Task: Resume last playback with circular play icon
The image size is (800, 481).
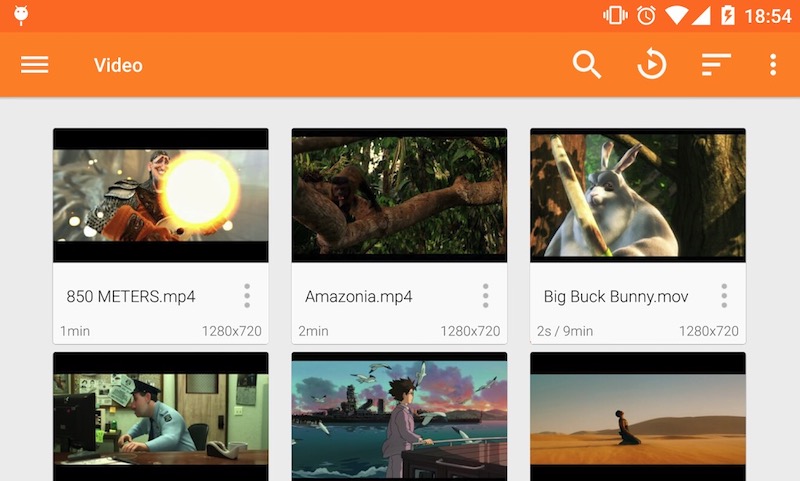Action: pyautogui.click(x=651, y=65)
